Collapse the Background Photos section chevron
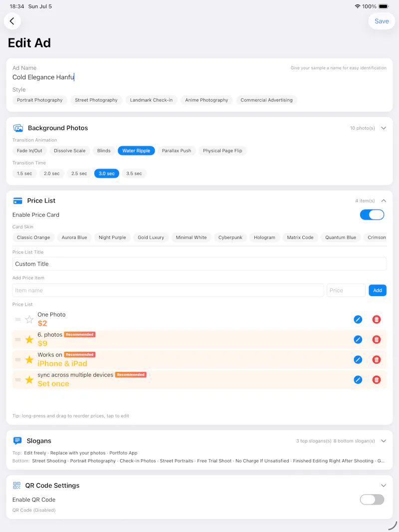Screen dimensions: 399x532 (384, 128)
